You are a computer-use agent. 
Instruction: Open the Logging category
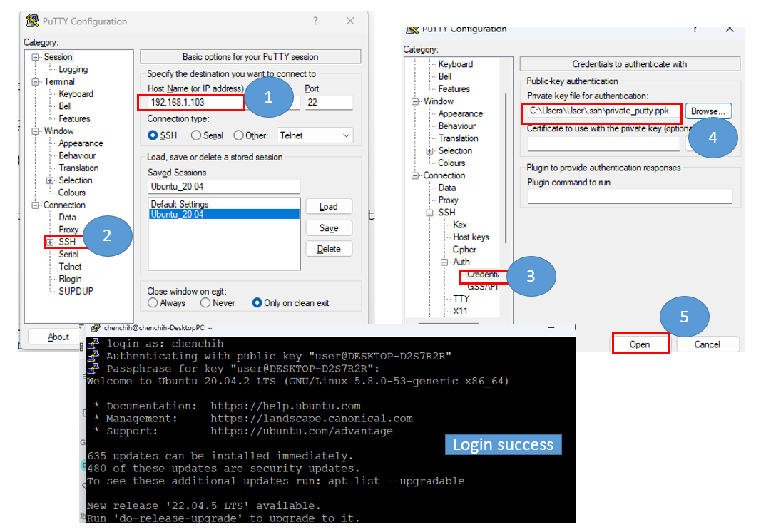[x=73, y=69]
